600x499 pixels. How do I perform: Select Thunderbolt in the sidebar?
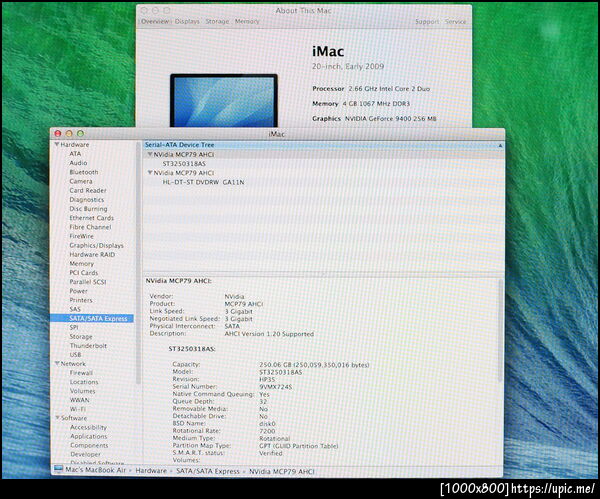tap(88, 346)
